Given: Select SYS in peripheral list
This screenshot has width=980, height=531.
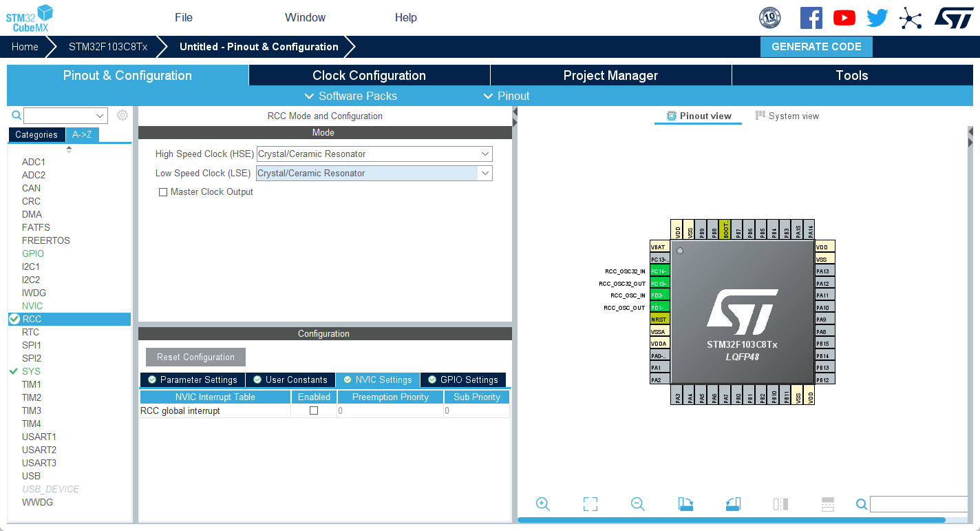Looking at the screenshot, I should pos(32,371).
